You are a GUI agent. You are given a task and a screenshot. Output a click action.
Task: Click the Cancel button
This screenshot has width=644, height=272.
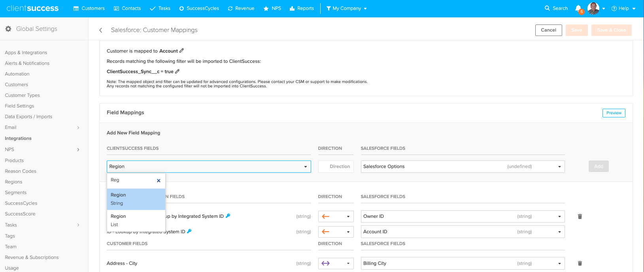(x=548, y=30)
